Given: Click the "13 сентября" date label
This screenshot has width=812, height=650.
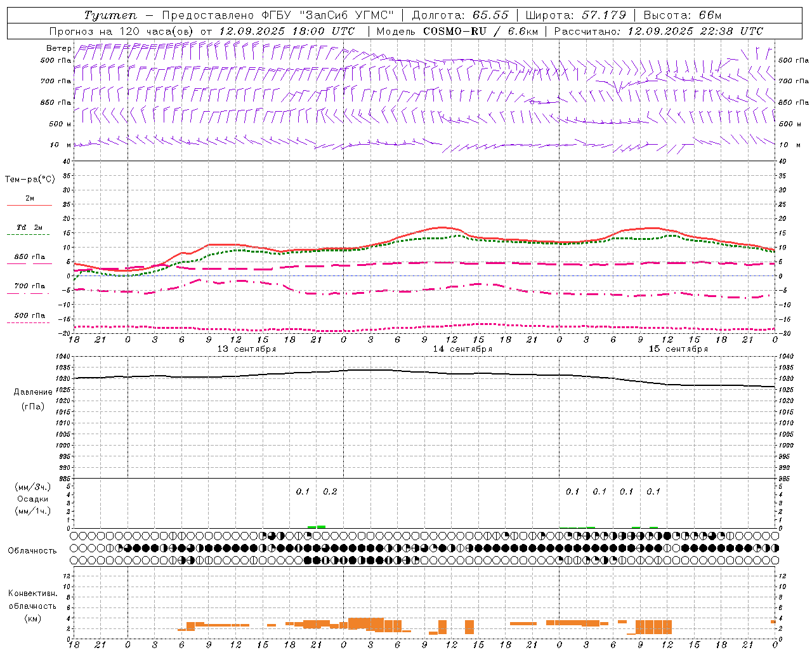Looking at the screenshot, I should tap(246, 348).
